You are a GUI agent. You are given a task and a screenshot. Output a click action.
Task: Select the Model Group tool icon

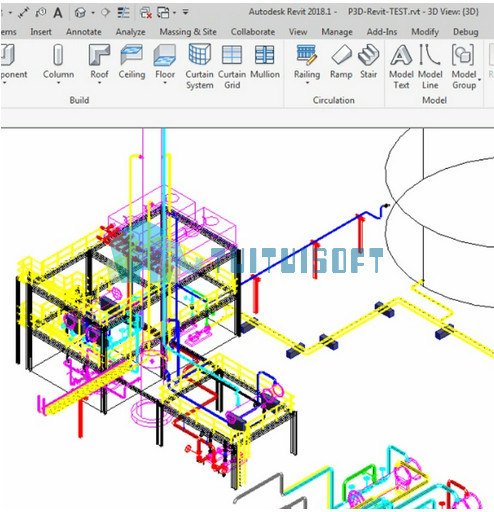463,55
